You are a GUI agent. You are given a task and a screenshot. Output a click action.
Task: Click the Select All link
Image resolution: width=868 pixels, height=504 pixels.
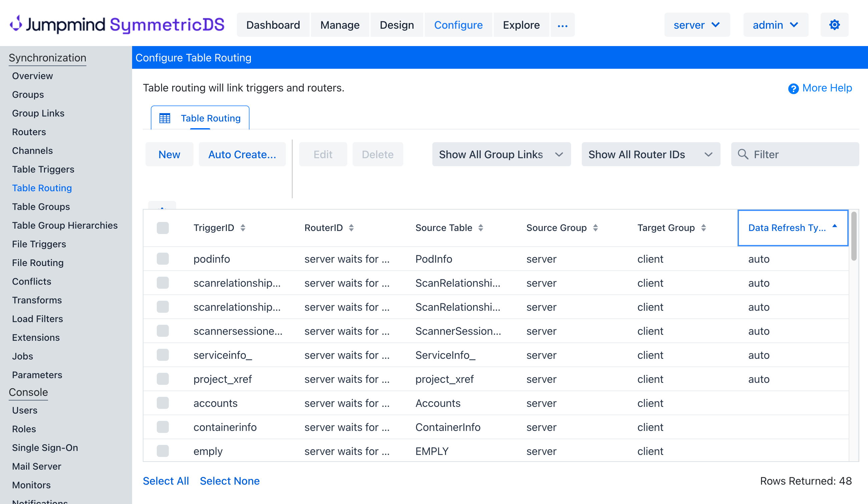(166, 481)
